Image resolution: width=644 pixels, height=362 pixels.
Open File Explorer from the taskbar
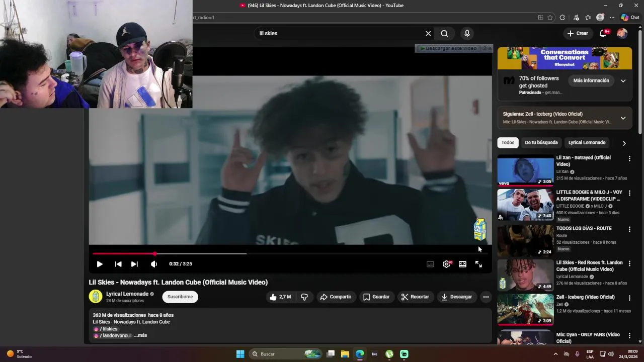click(x=345, y=354)
